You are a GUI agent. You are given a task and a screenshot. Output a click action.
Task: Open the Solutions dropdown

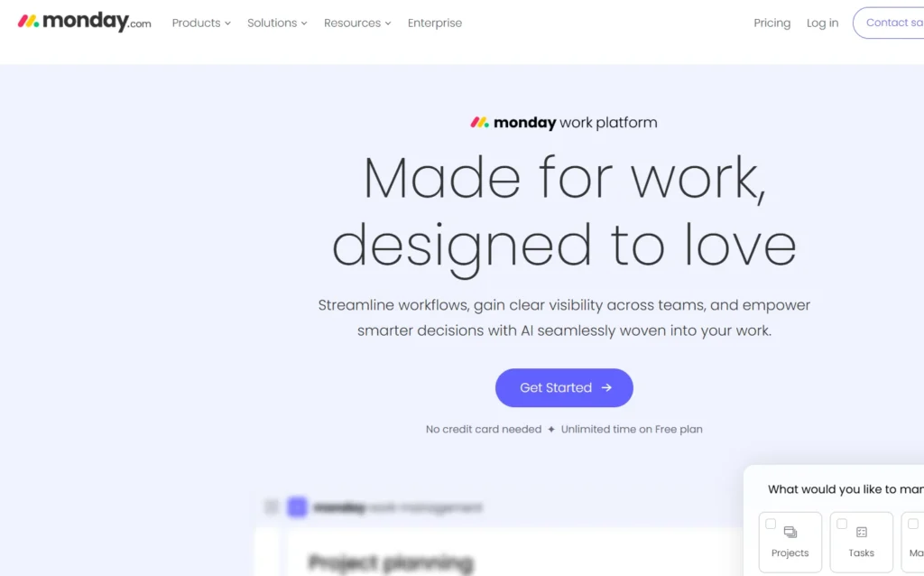[277, 23]
